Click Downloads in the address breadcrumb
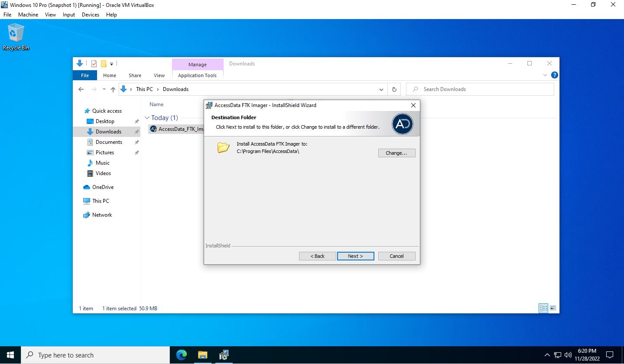 pos(175,89)
